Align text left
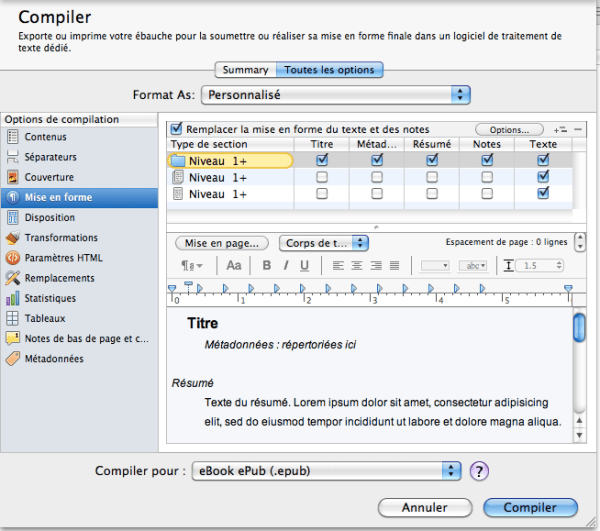 pyautogui.click(x=338, y=265)
